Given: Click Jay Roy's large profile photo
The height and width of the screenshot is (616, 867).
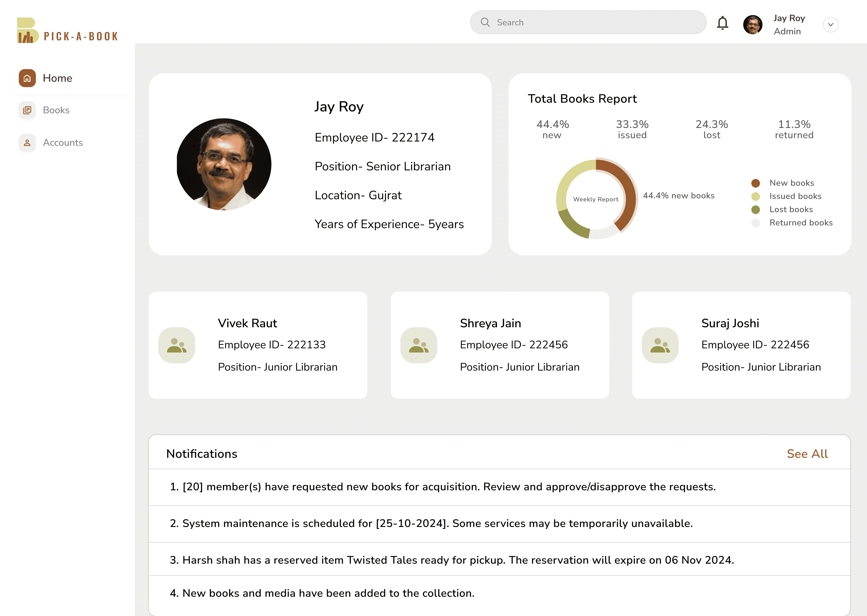Looking at the screenshot, I should click(x=224, y=164).
